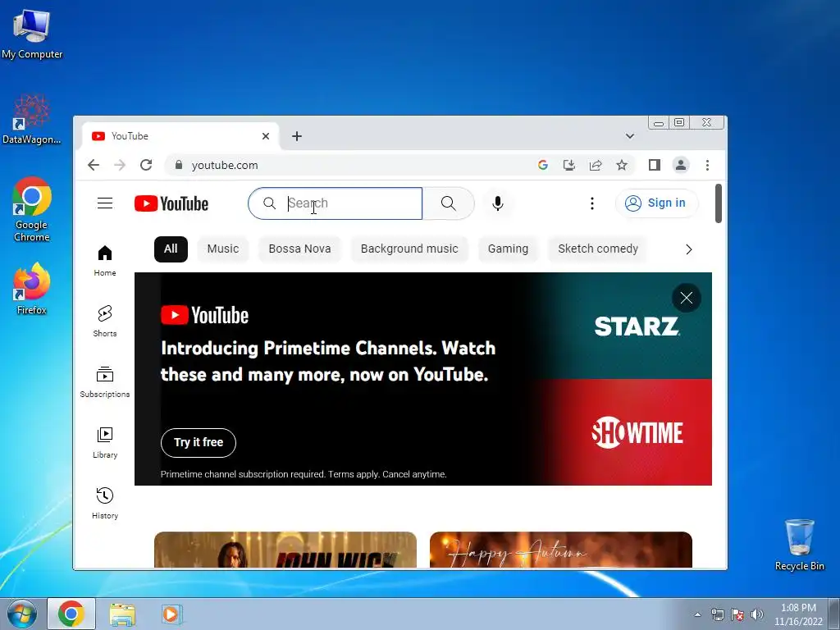
Task: Open the YouTube hamburger guide menu
Action: coord(105,203)
